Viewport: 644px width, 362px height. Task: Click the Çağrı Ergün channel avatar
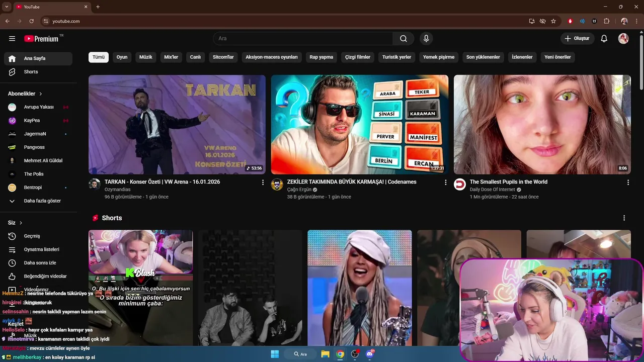pos(277,185)
